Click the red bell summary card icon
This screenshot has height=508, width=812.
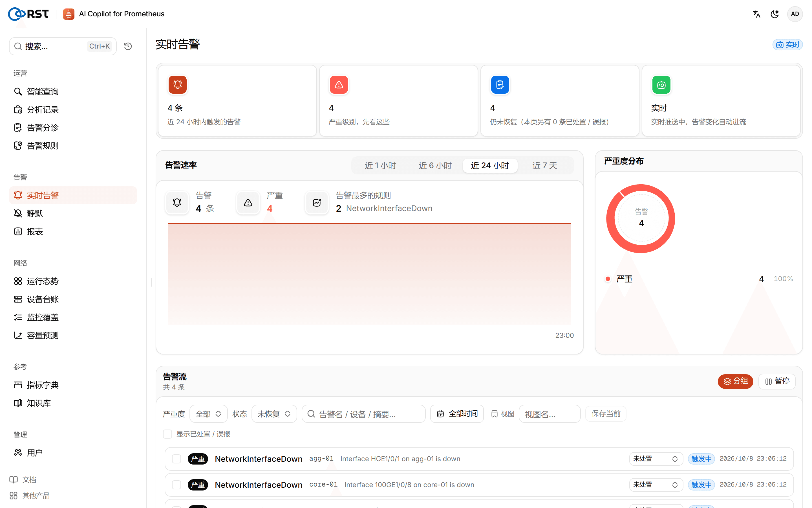coord(178,85)
